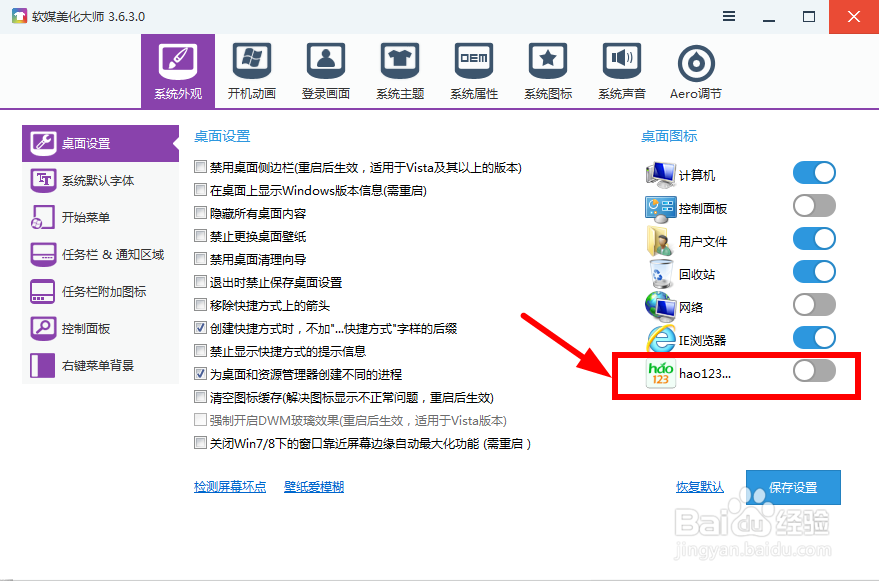Check the 隐藏所有桌面内容 checkbox
The width and height of the screenshot is (879, 581).
[x=200, y=212]
